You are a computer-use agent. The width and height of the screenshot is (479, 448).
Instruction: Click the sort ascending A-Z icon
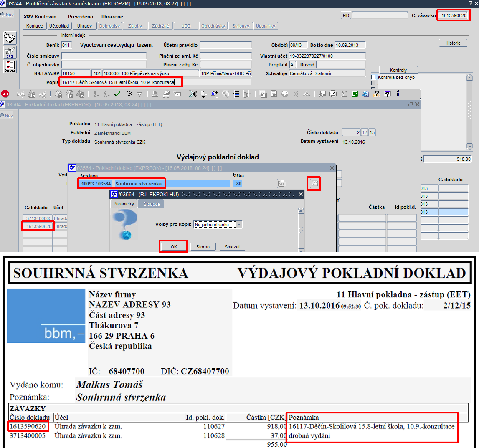(x=96, y=94)
